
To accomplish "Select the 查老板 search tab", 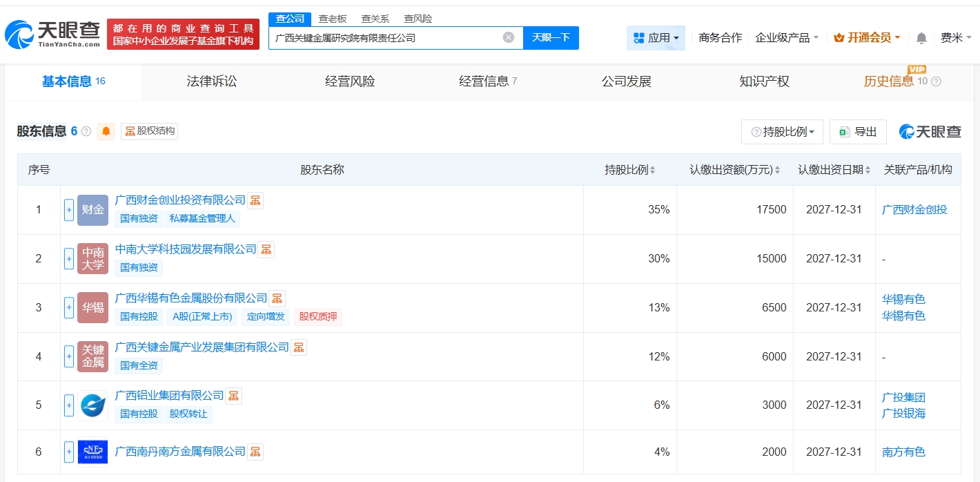I will coord(333,19).
